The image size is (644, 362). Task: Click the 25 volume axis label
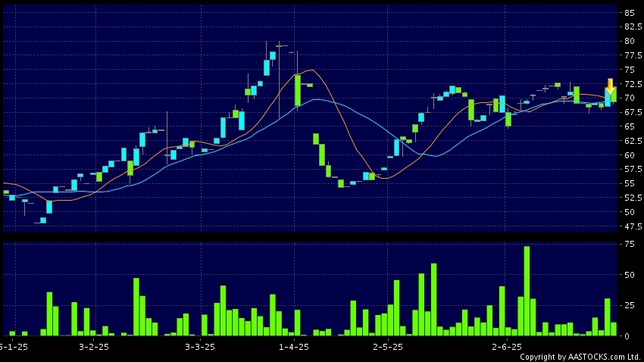pos(629,305)
